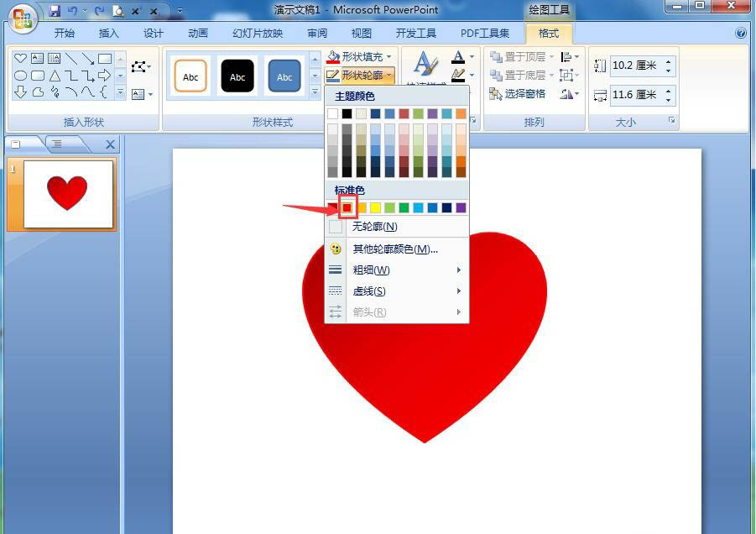Screen dimensions: 756x534
Task: Expand the Shape Fill (形状填充) dropdown
Action: (389, 57)
